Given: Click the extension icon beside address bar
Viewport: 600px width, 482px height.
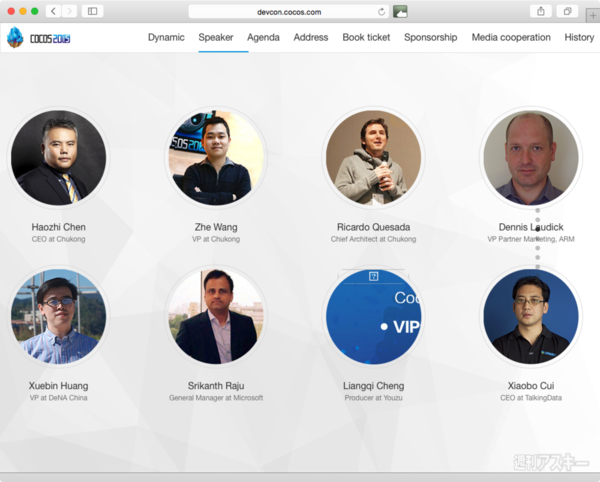Looking at the screenshot, I should [400, 11].
